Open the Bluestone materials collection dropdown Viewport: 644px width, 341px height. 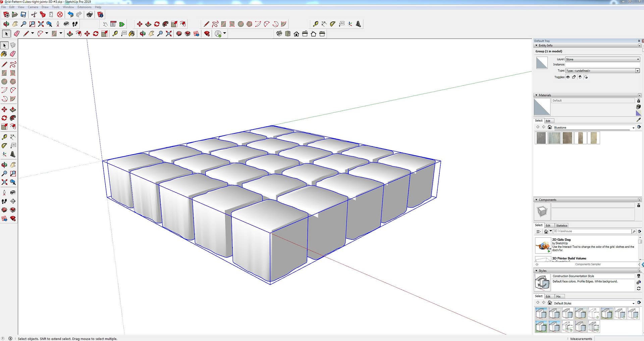pyautogui.click(x=633, y=128)
